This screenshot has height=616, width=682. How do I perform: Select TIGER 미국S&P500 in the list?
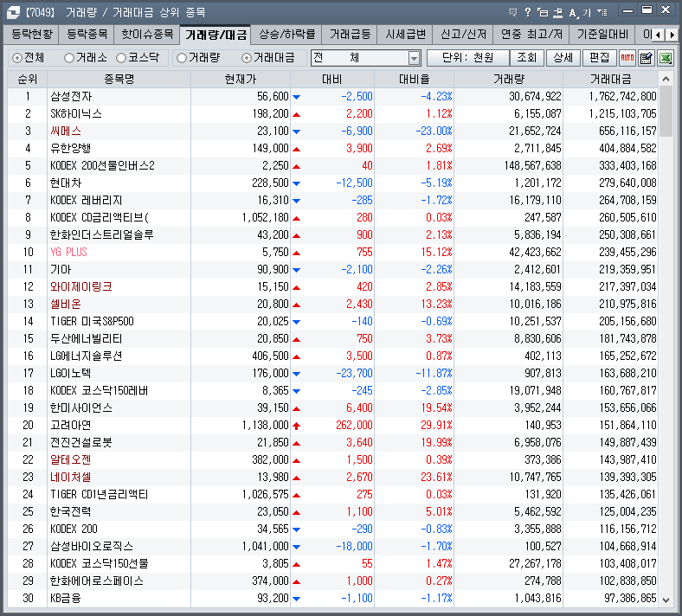click(92, 321)
